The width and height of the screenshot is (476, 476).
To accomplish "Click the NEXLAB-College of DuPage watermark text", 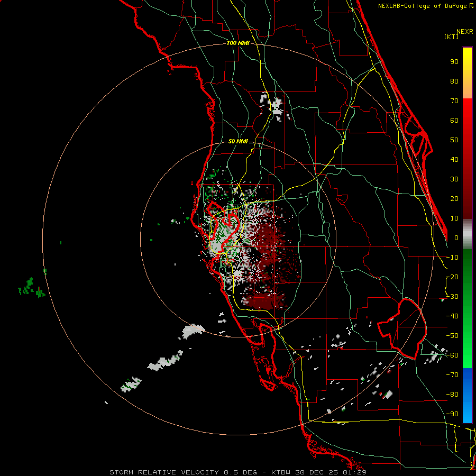I will point(425,6).
